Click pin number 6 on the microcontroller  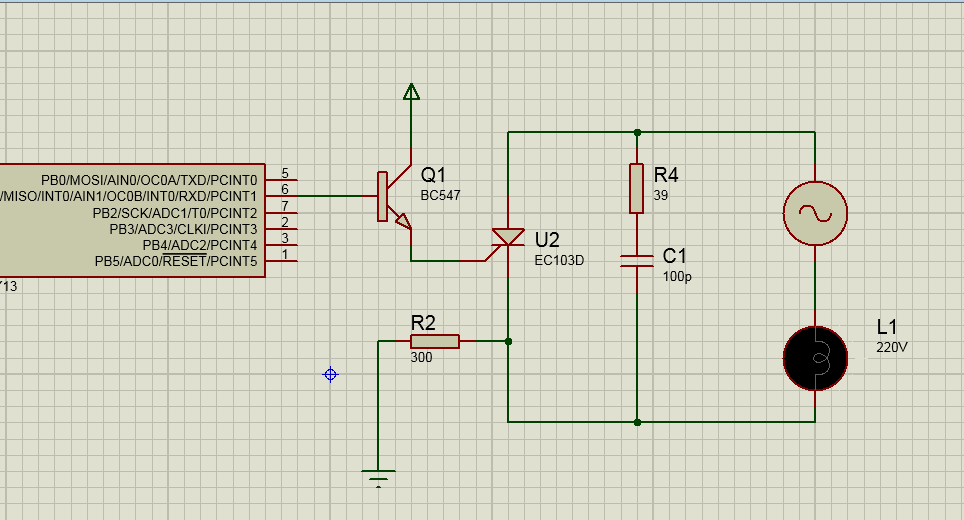285,189
